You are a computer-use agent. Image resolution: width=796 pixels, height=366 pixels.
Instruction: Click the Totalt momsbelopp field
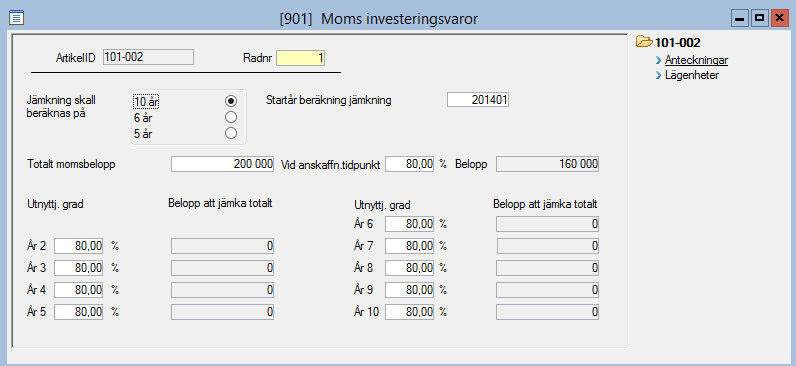223,164
